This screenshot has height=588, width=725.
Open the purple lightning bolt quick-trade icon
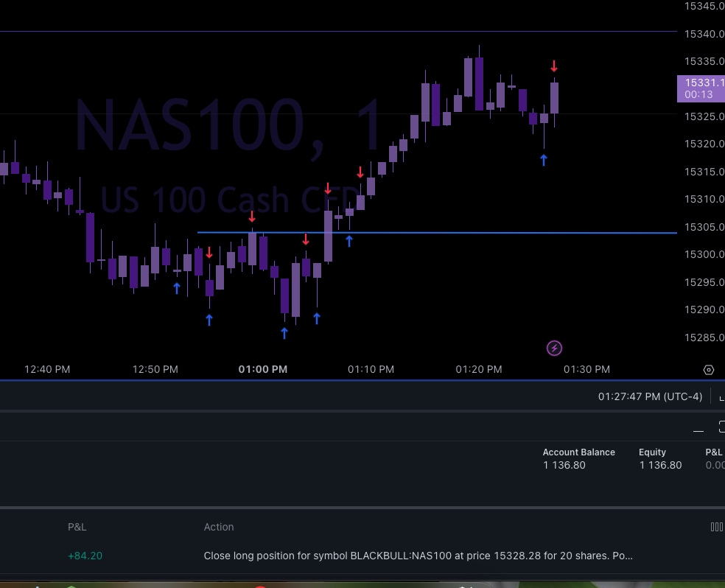tap(554, 348)
